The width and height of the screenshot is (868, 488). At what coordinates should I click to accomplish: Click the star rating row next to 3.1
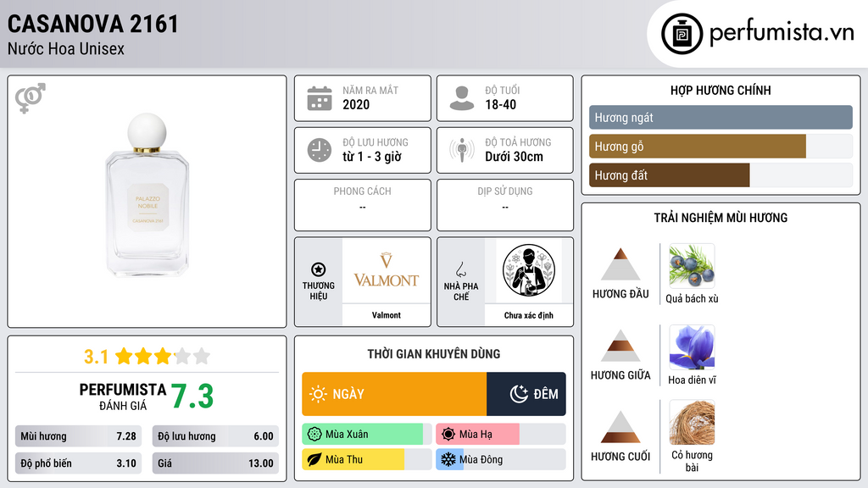[162, 357]
